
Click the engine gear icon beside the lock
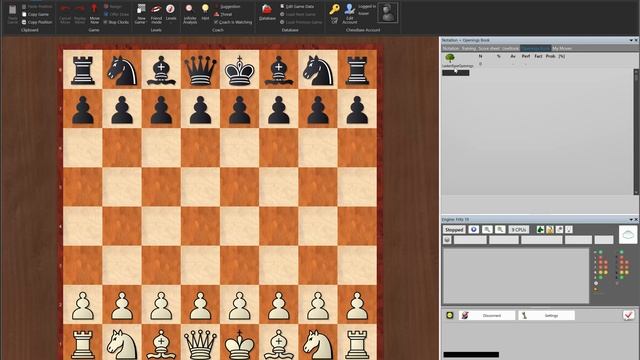tap(559, 230)
